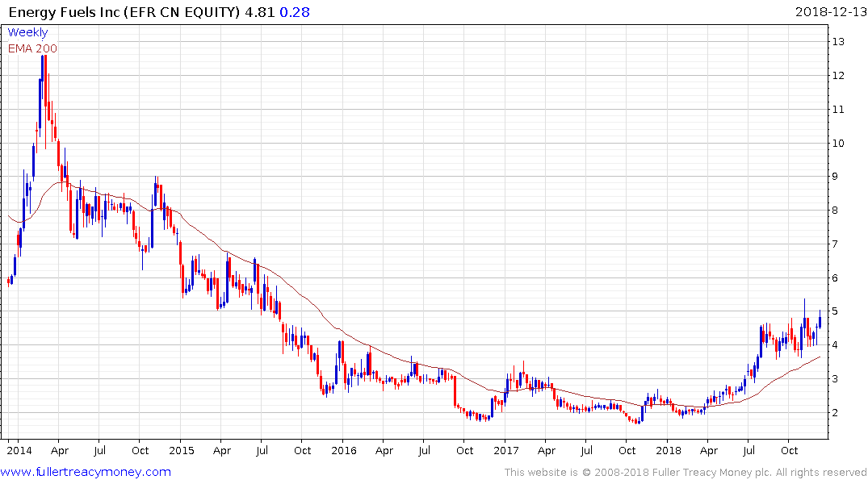Click the chart title 'Energy Fuels Inc (EFR CN EQUITY)'
Screen dimensions: 868x484
124,11
